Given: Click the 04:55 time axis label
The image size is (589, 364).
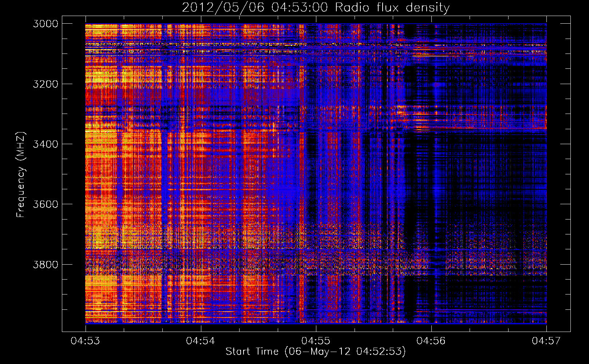Looking at the screenshot, I should coord(316,341).
